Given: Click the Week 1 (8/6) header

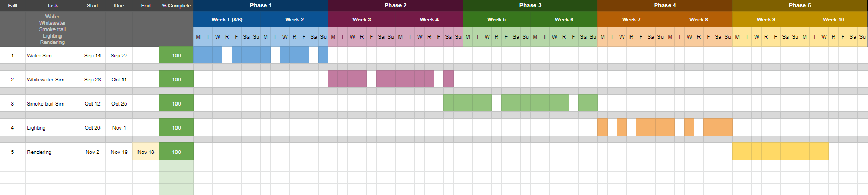Looking at the screenshot, I should pos(227,19).
